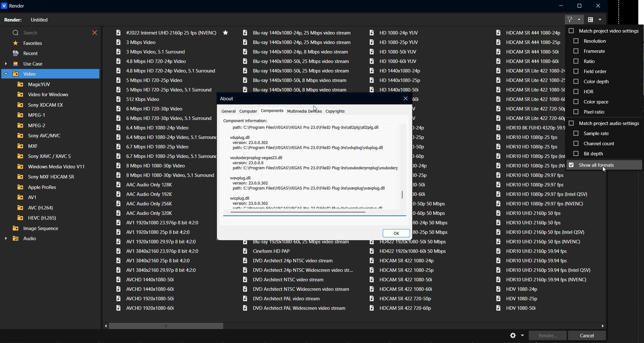Viewport: 644px width, 343px height.
Task: Uncheck Show all formats
Action: point(571,165)
